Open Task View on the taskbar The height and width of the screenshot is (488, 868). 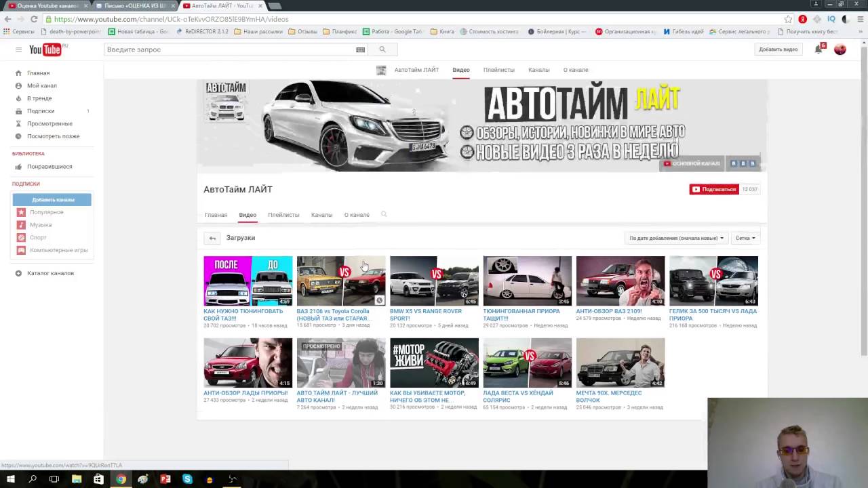pos(54,479)
